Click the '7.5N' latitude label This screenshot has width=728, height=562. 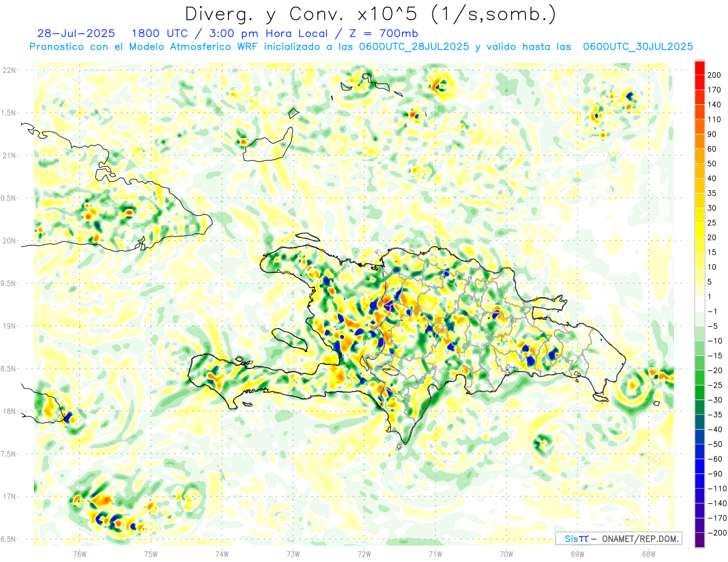[x=8, y=454]
